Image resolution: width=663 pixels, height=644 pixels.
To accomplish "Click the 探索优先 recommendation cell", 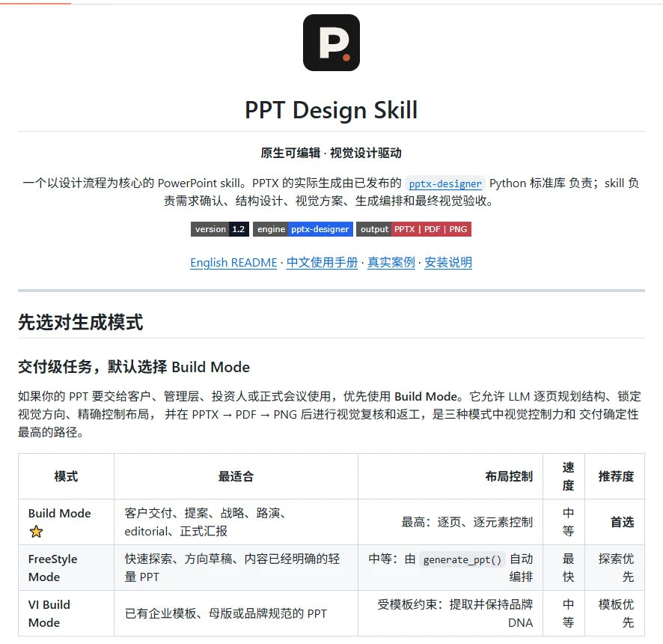I will click(x=614, y=568).
